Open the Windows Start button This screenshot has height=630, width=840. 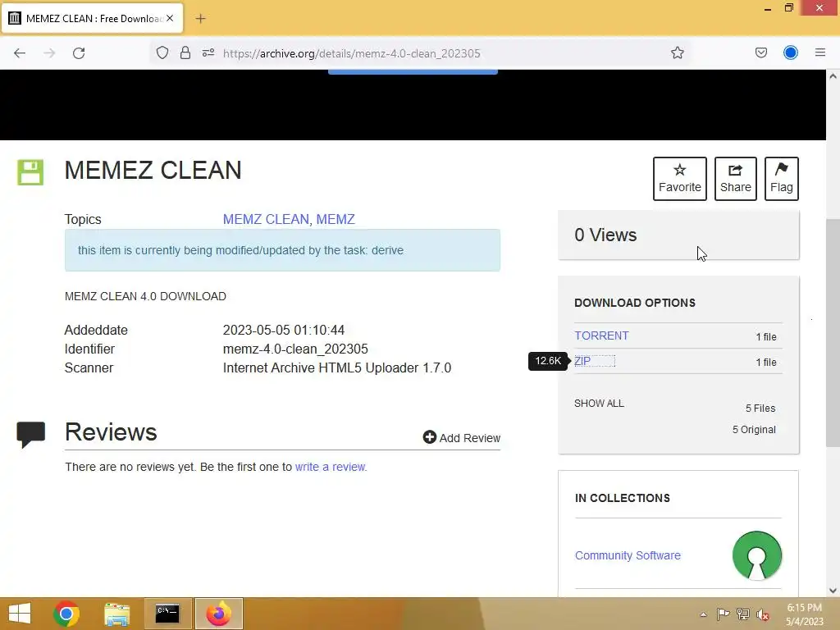(20, 614)
